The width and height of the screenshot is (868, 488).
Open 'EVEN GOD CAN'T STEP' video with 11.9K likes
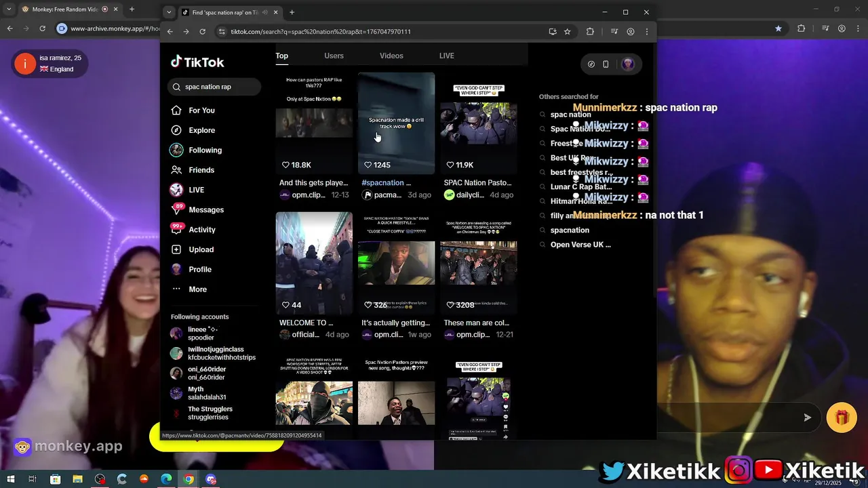478,123
